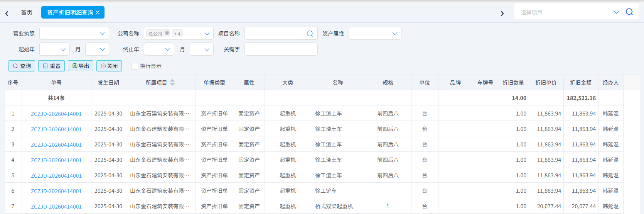Click 前四后八 spec cell in row 1

(x=388, y=114)
